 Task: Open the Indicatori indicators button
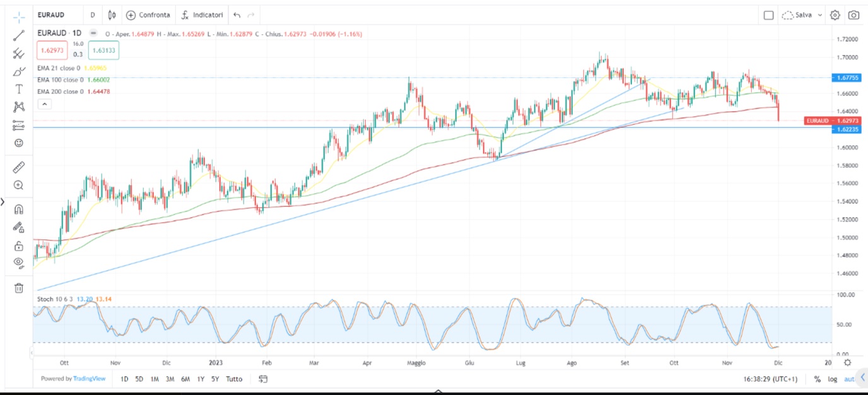pyautogui.click(x=202, y=15)
